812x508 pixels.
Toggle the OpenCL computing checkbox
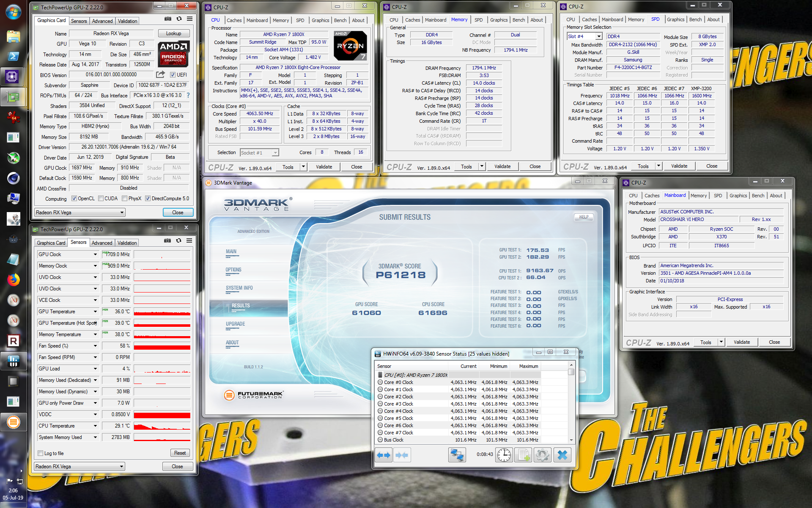click(74, 199)
